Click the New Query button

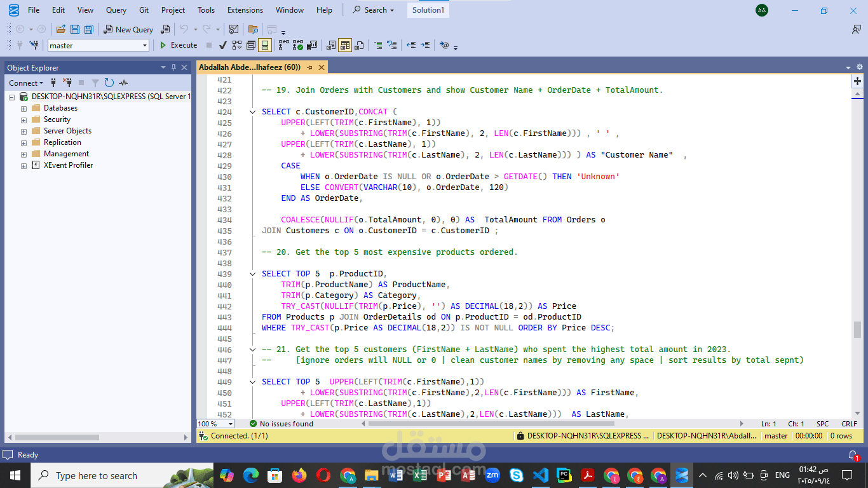pos(128,29)
